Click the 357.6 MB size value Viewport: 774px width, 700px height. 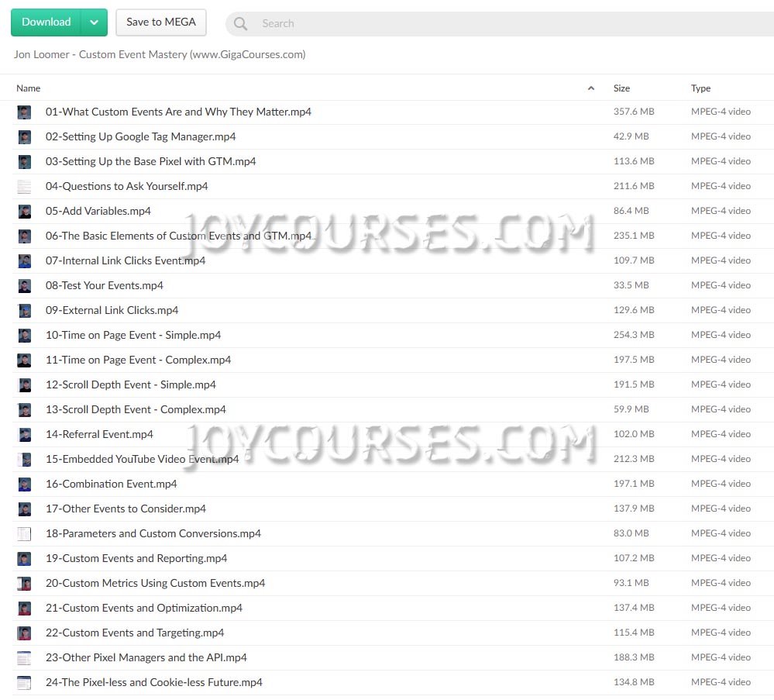[x=634, y=112]
